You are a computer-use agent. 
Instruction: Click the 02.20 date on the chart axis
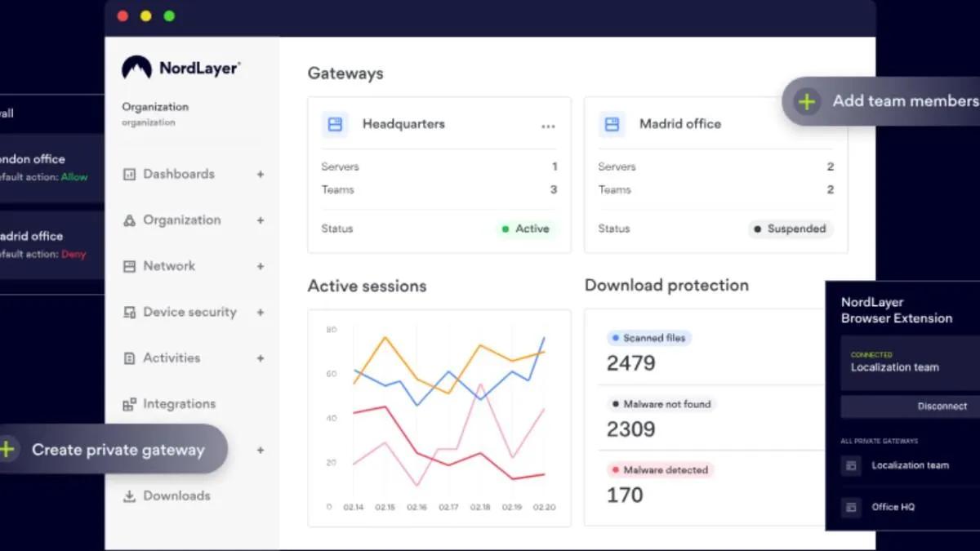tap(545, 508)
